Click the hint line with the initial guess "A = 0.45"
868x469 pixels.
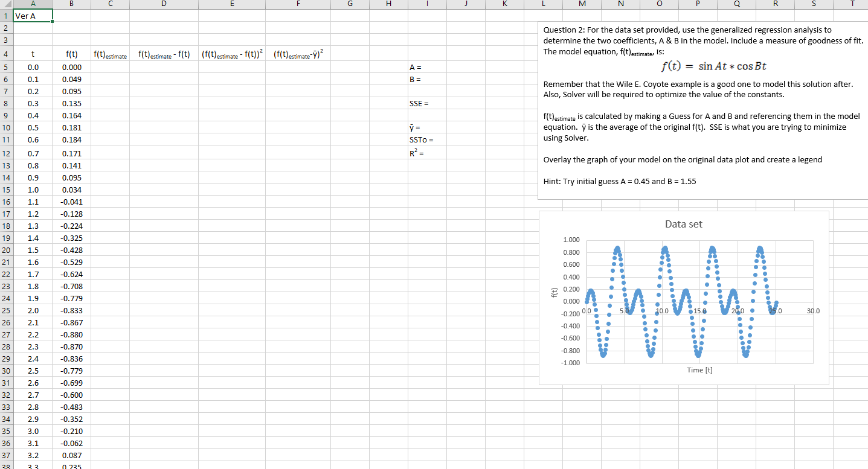(620, 181)
